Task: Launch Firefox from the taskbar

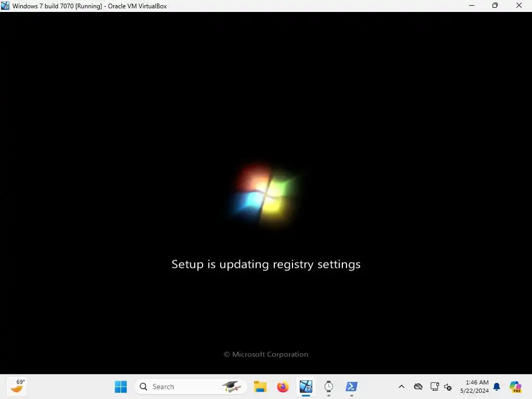Action: (283, 387)
